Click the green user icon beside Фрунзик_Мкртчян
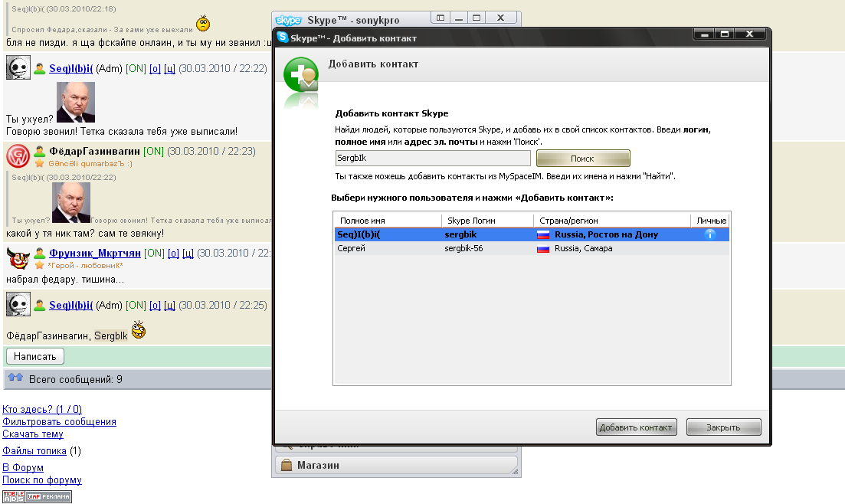The height and width of the screenshot is (504, 845). click(39, 253)
